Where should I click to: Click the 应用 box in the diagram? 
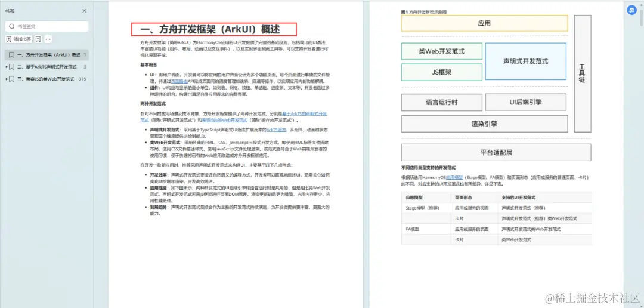[x=484, y=23]
